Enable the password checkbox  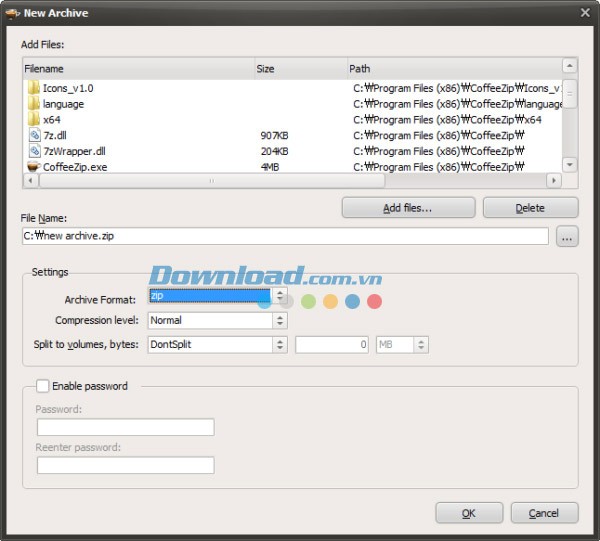coord(42,386)
